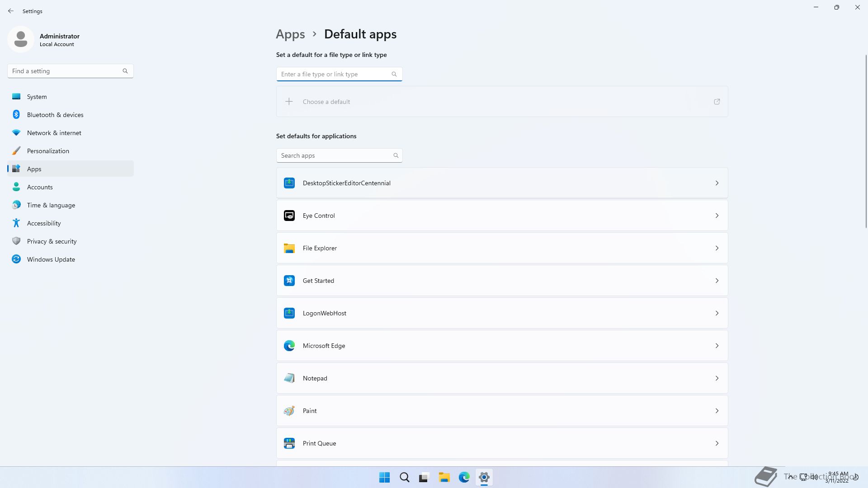Open the Print Queue defaults row
868x488 pixels.
coord(502,443)
